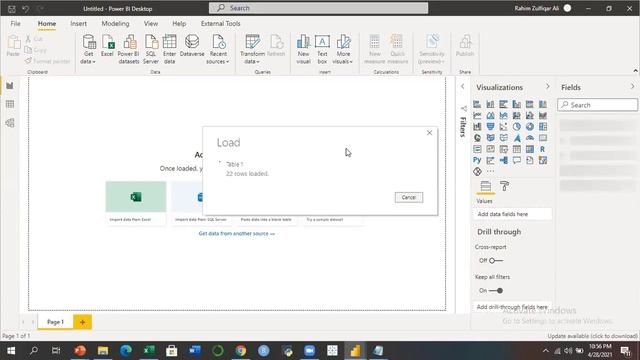Insert the Q&A visual
The width and height of the screenshot is (640, 360).
517,160
